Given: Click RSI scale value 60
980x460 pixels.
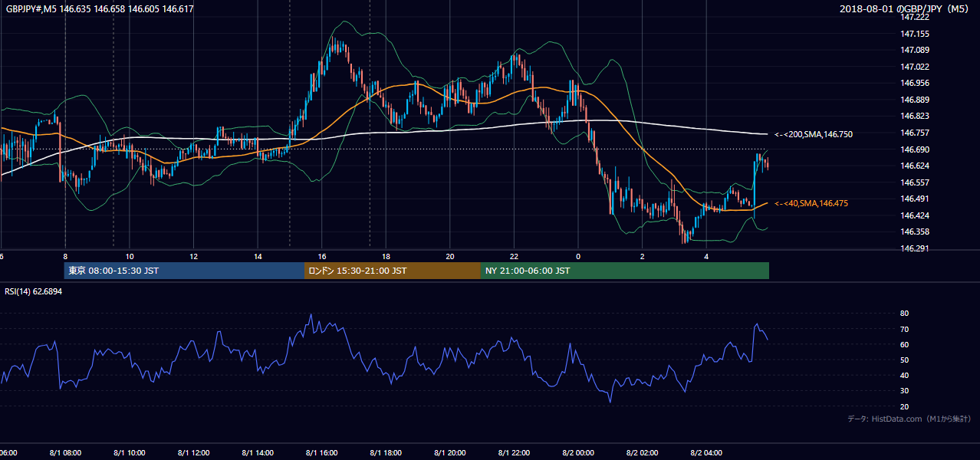Looking at the screenshot, I should [x=904, y=344].
